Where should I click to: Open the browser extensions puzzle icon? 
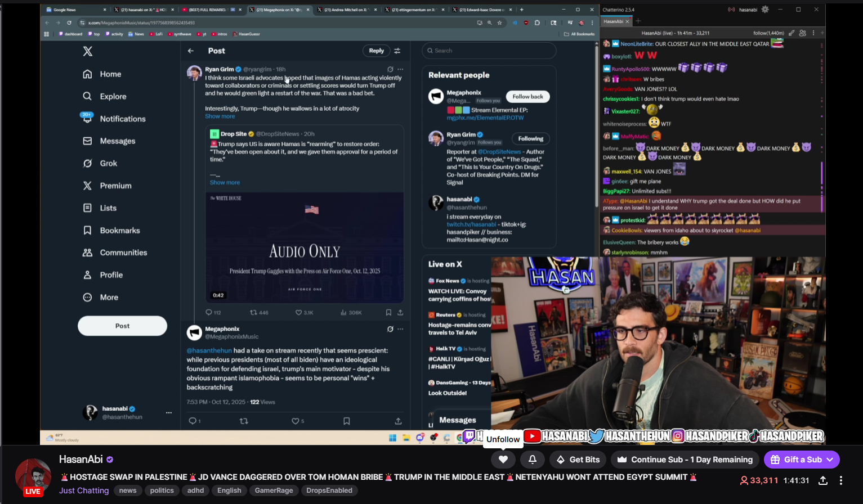click(x=537, y=22)
